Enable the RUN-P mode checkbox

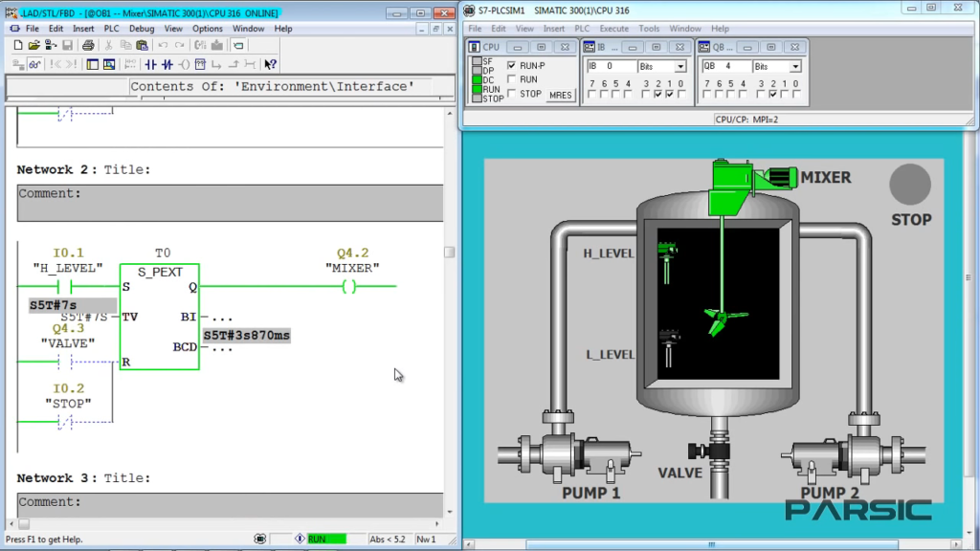click(512, 65)
